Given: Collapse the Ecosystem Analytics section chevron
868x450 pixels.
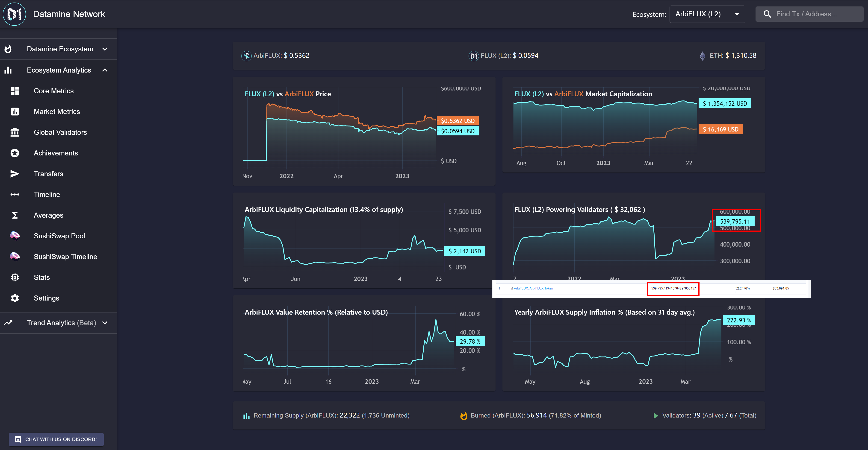Looking at the screenshot, I should point(105,70).
